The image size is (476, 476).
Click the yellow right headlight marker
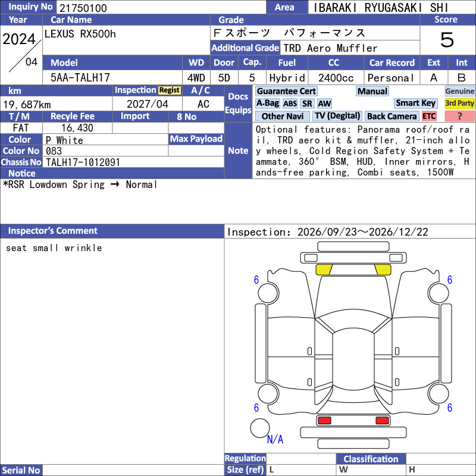point(383,270)
